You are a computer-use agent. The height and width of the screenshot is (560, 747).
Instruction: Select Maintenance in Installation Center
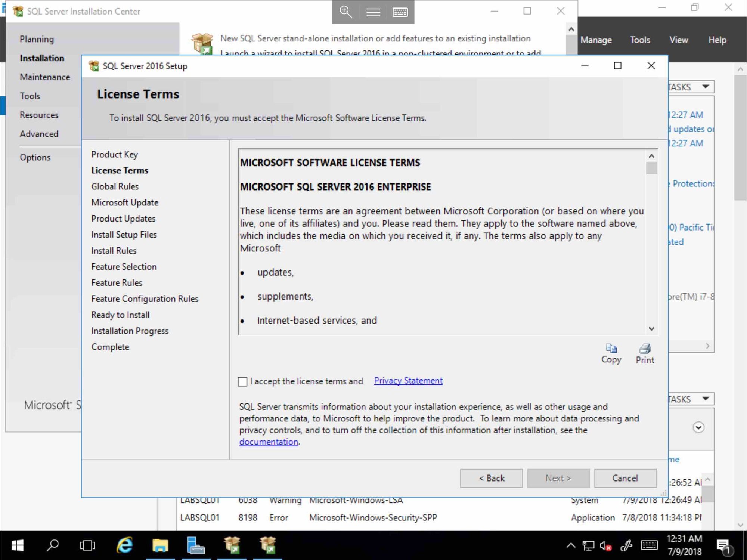(x=45, y=77)
